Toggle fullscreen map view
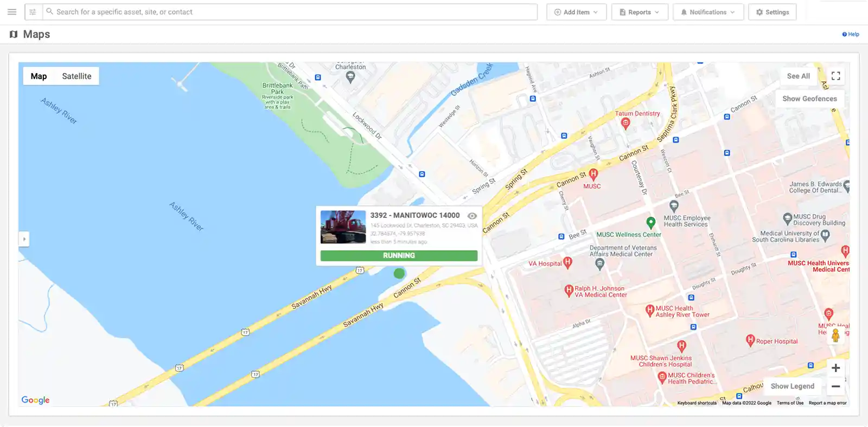868x427 pixels. click(x=835, y=76)
